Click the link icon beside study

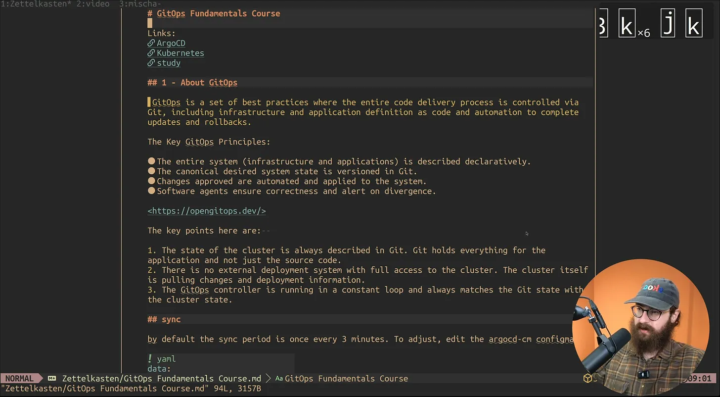point(151,63)
